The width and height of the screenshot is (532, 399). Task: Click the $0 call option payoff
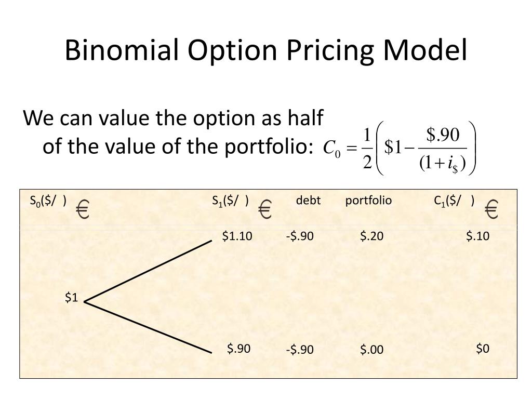[483, 349]
